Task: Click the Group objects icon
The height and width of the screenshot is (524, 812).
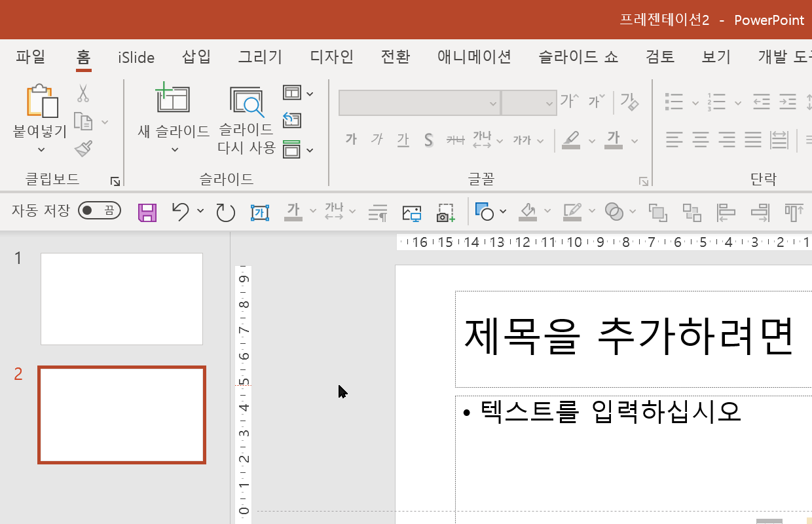Action: [x=692, y=212]
